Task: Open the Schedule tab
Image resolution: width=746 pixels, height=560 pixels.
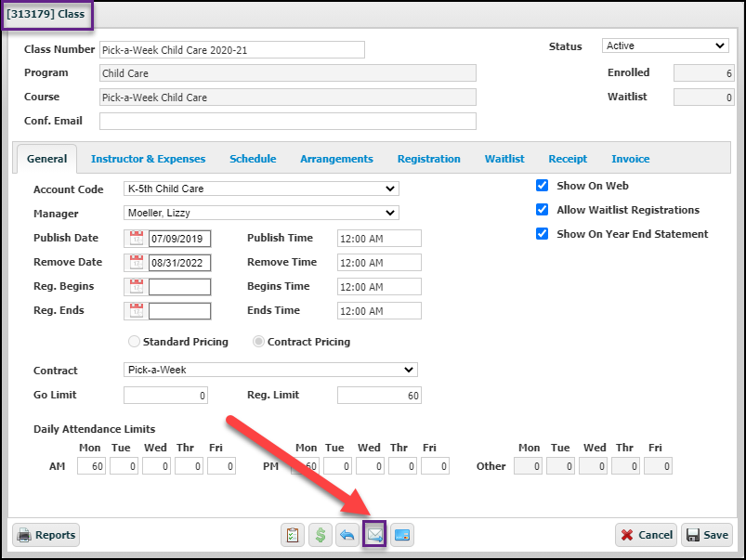Action: pos(253,159)
